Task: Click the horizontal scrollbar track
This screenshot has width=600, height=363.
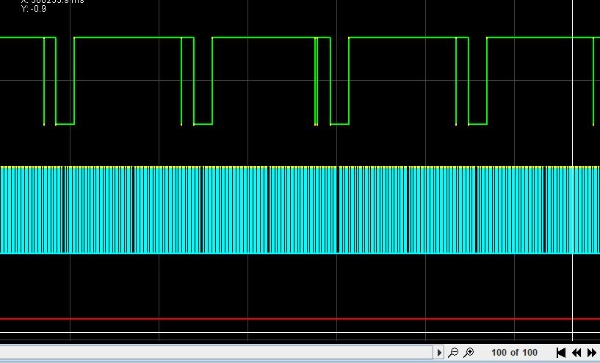Action: [x=217, y=352]
